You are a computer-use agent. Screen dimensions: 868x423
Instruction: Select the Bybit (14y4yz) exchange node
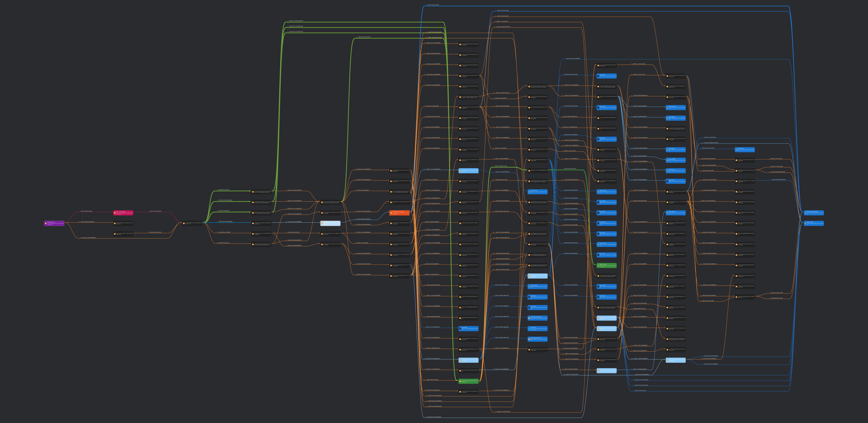coord(607,108)
